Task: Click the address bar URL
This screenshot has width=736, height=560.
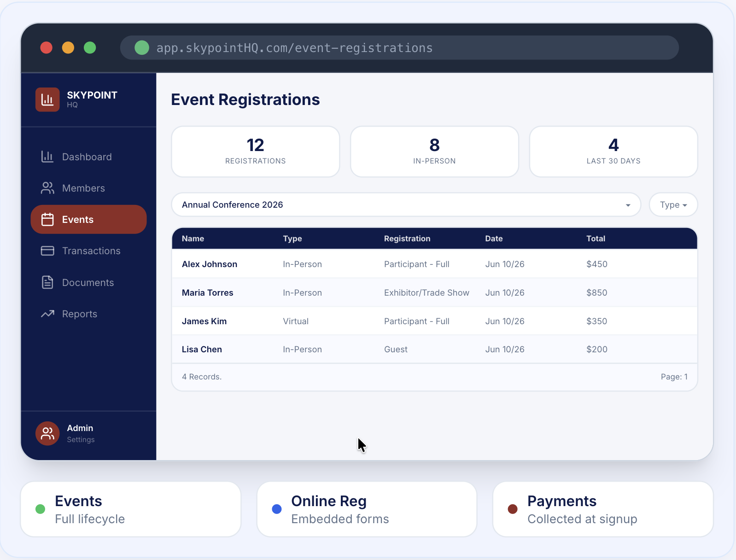Action: (295, 48)
